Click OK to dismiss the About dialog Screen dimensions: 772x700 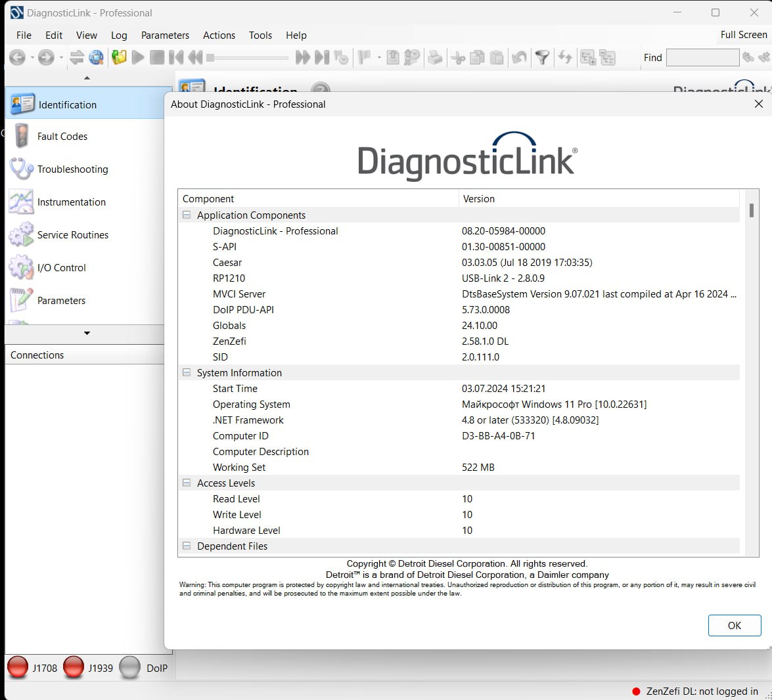(734, 625)
